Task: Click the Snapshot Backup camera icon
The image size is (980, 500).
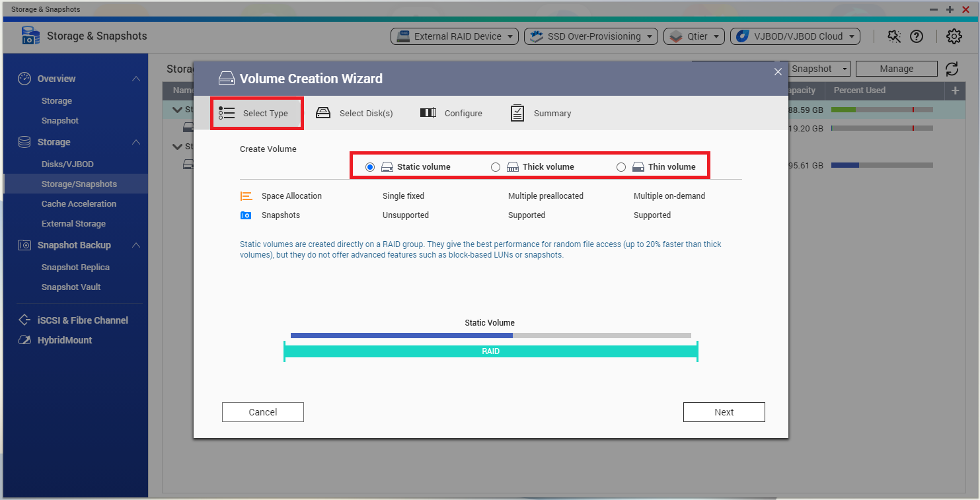Action: (x=24, y=245)
